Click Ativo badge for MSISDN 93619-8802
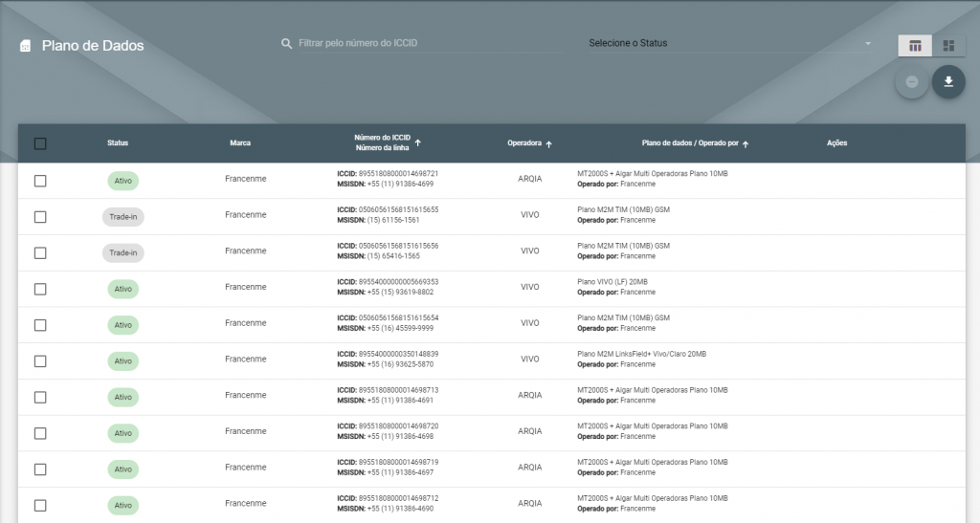Image resolution: width=980 pixels, height=523 pixels. (123, 289)
